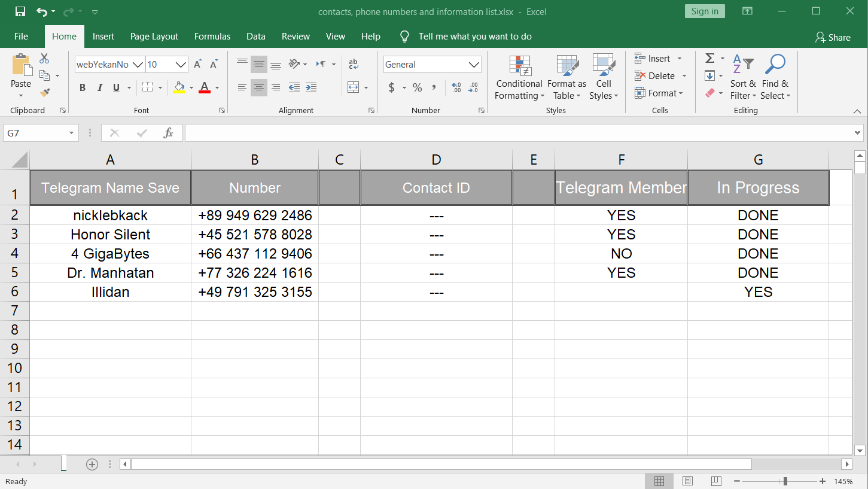Switch to Page Layout view in status bar
Viewport: 868px width, 489px height.
687,481
